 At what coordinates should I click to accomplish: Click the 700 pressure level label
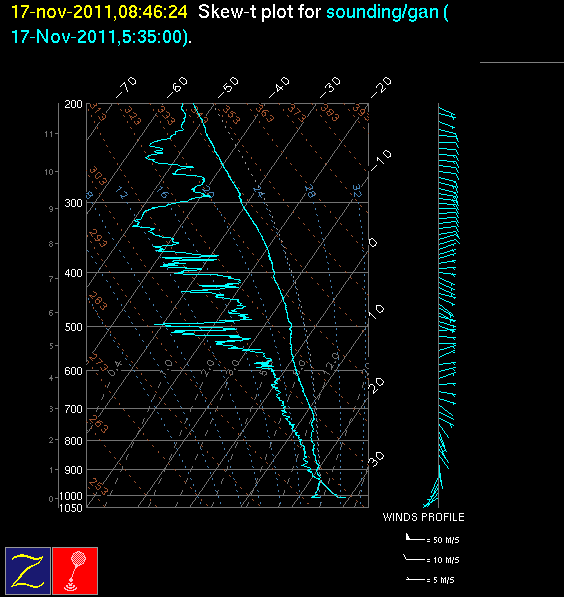click(x=73, y=409)
